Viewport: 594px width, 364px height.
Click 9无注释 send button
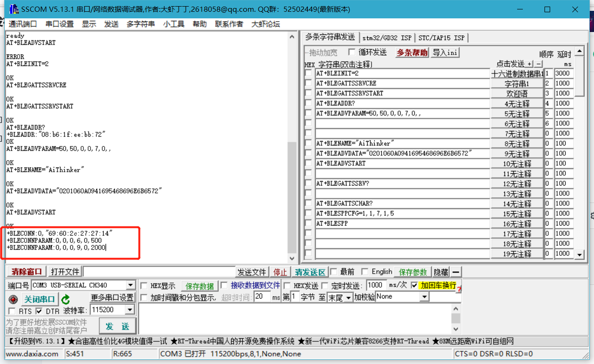click(x=517, y=154)
